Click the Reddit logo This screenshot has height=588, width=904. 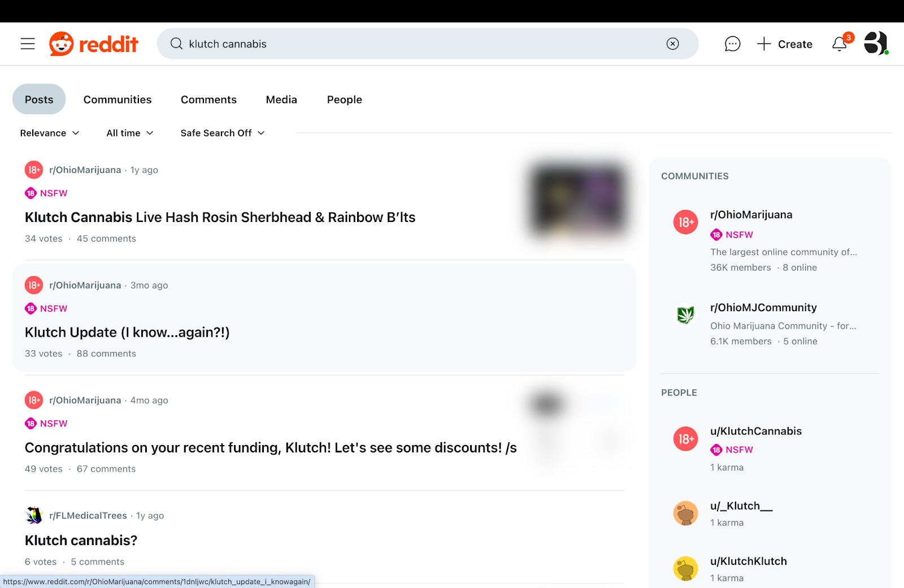[94, 44]
